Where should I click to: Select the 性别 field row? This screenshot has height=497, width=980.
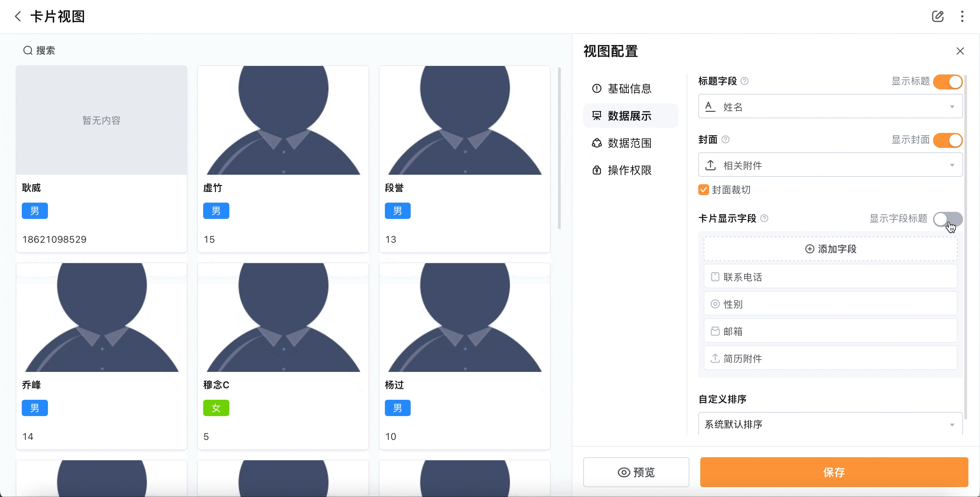tap(830, 304)
